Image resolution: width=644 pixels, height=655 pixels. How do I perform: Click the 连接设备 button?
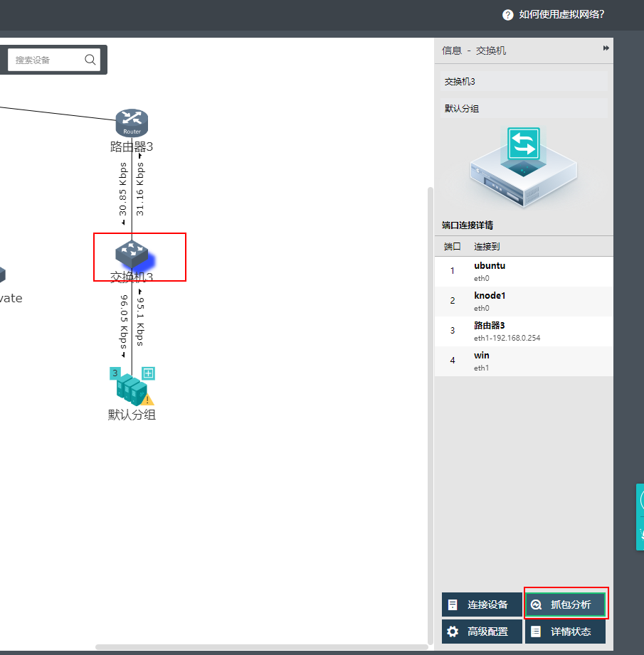(482, 605)
